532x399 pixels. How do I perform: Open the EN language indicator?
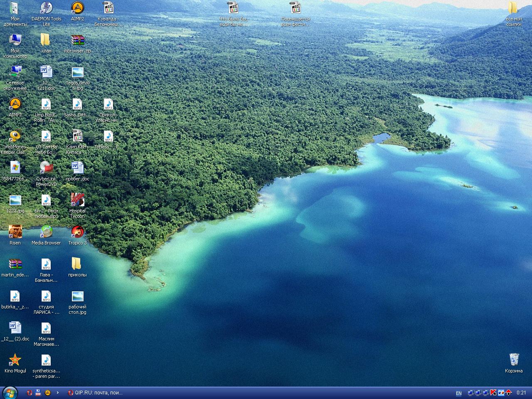pyautogui.click(x=458, y=393)
